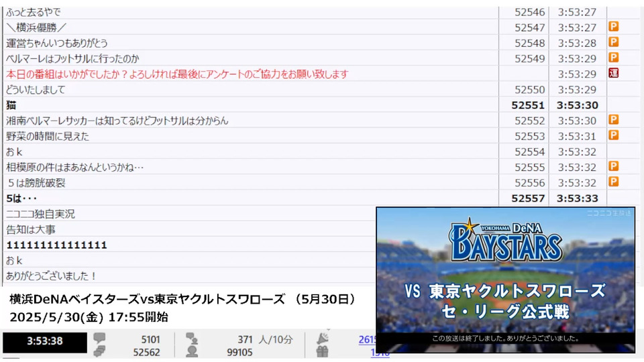
Task: Click the "371 人/10分" active viewers value
Action: (x=265, y=340)
